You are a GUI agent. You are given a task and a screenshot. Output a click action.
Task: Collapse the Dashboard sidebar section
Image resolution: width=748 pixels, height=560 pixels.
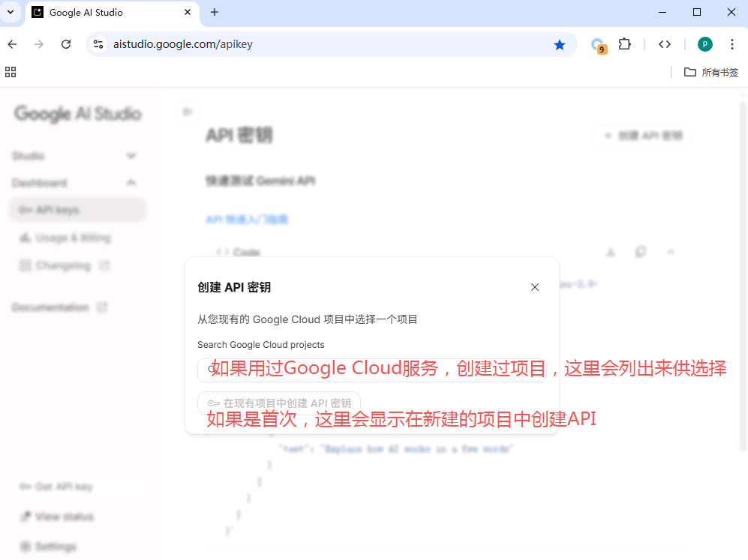coord(74,183)
